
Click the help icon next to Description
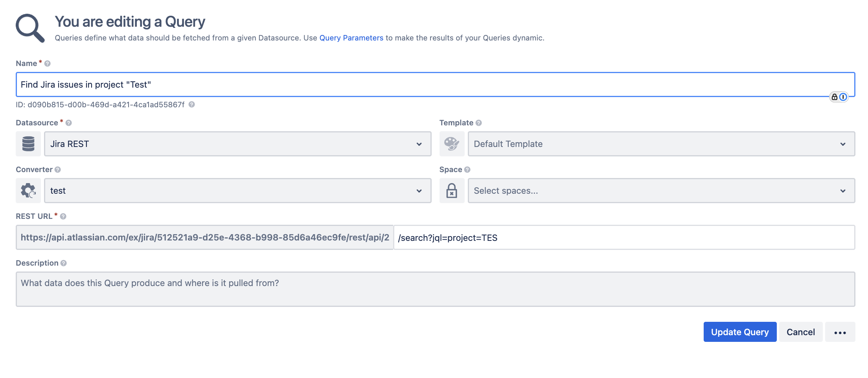pyautogui.click(x=64, y=263)
